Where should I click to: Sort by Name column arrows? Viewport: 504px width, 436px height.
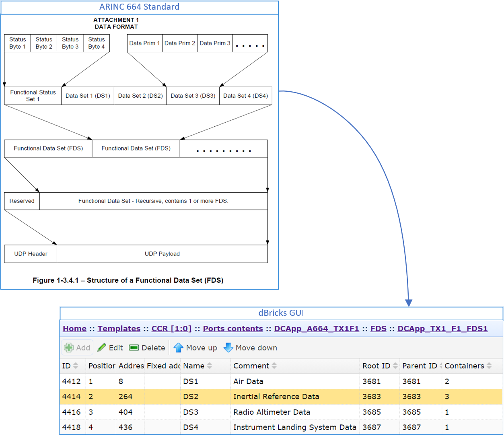210,366
